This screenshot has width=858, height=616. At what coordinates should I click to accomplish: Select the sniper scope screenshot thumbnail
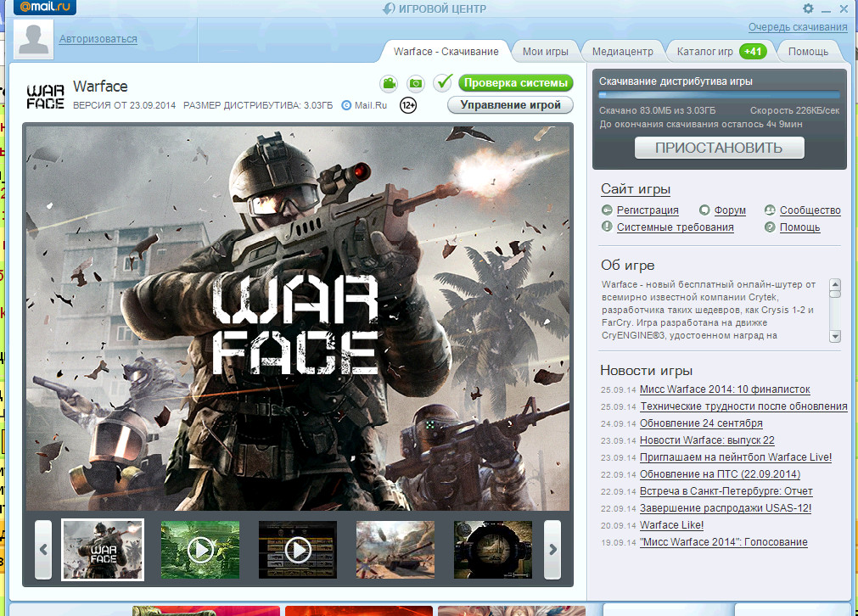click(x=492, y=549)
